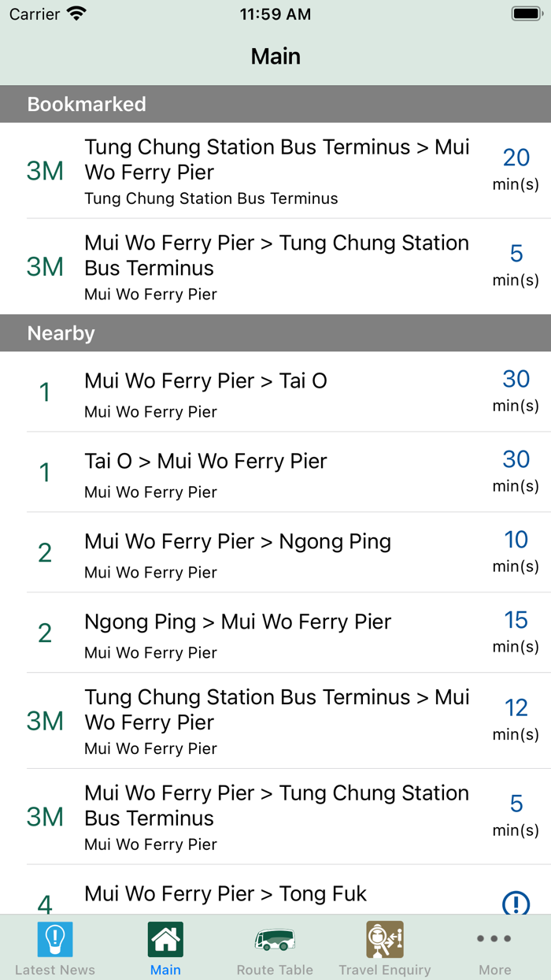Open the Travel Enquiry icon
The image size is (551, 980).
click(x=385, y=939)
